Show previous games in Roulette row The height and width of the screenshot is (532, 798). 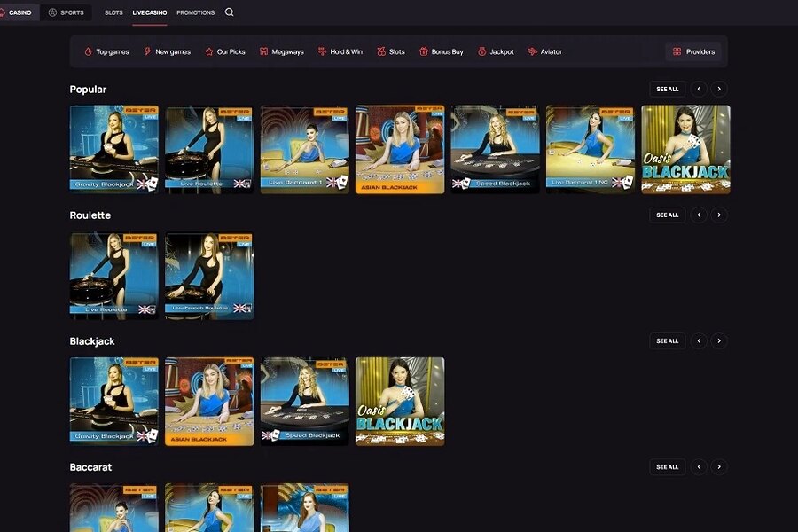(x=699, y=215)
